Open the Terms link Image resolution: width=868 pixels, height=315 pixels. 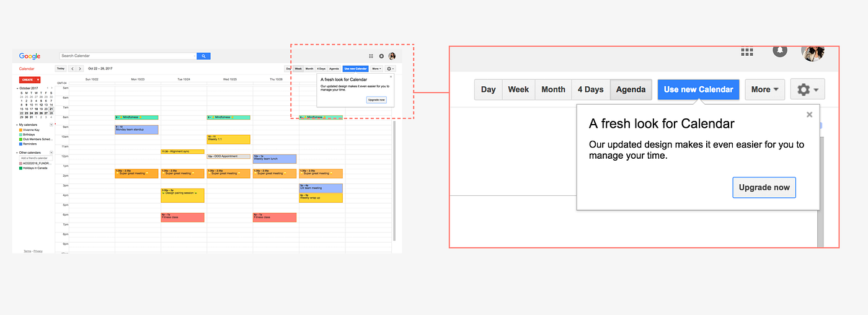tap(27, 251)
